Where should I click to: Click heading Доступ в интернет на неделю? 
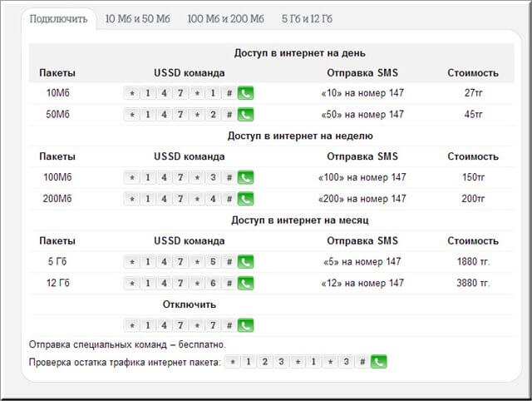pyautogui.click(x=300, y=136)
